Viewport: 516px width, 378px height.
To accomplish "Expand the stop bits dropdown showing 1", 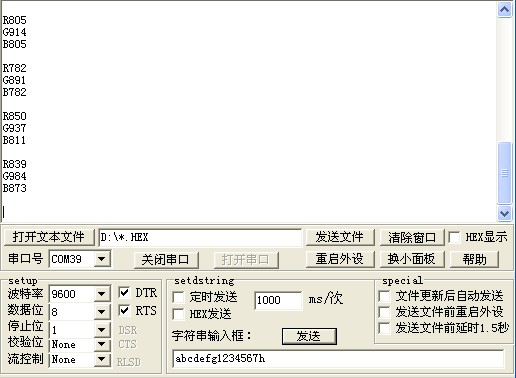I will tap(102, 330).
